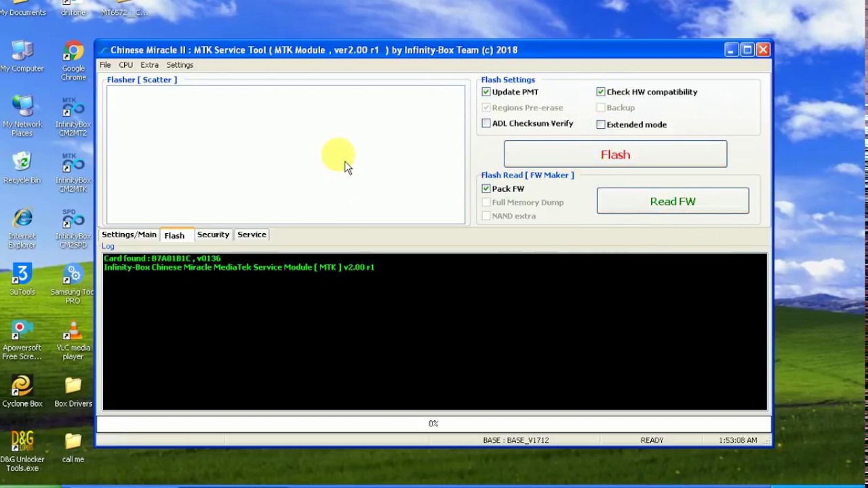Launch InfinityBox CM2SPD shortcut
This screenshot has height=488, width=868.
[x=73, y=228]
